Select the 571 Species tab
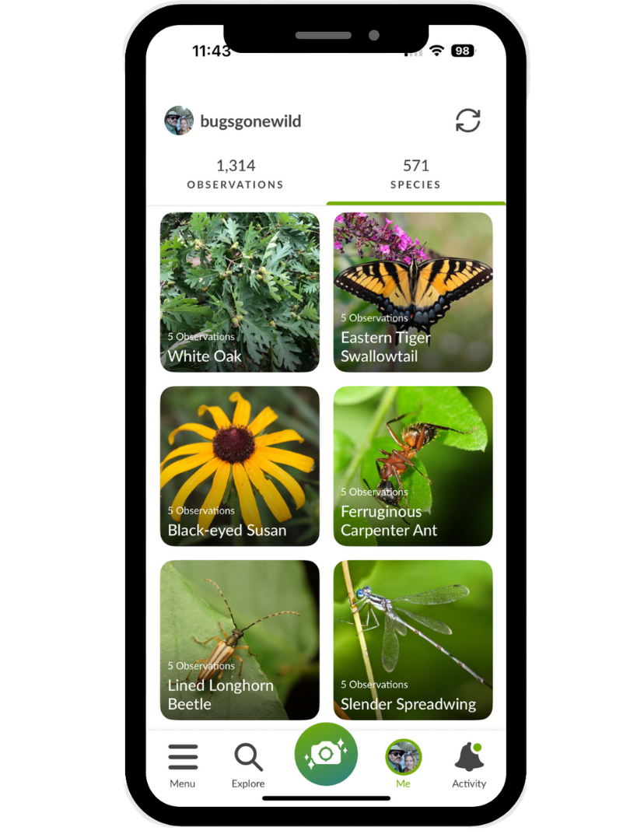 tap(415, 174)
